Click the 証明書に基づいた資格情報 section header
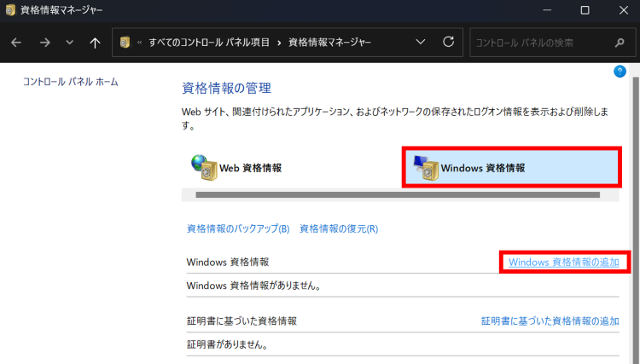 [241, 321]
